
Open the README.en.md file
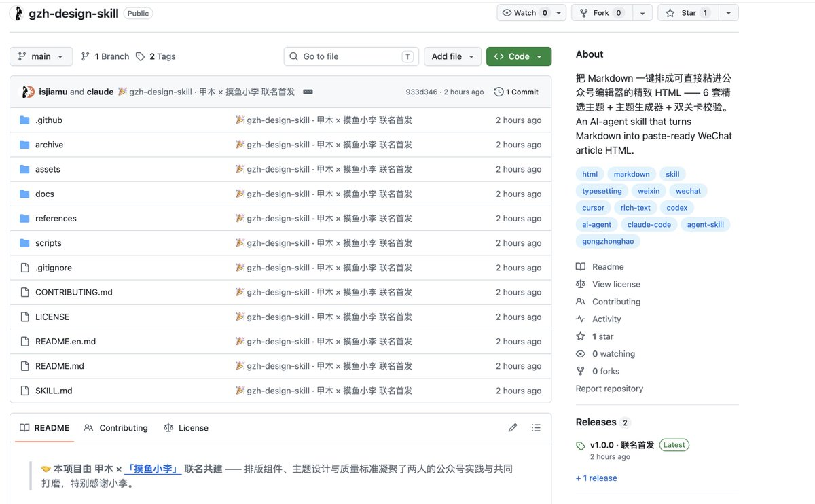(x=65, y=342)
